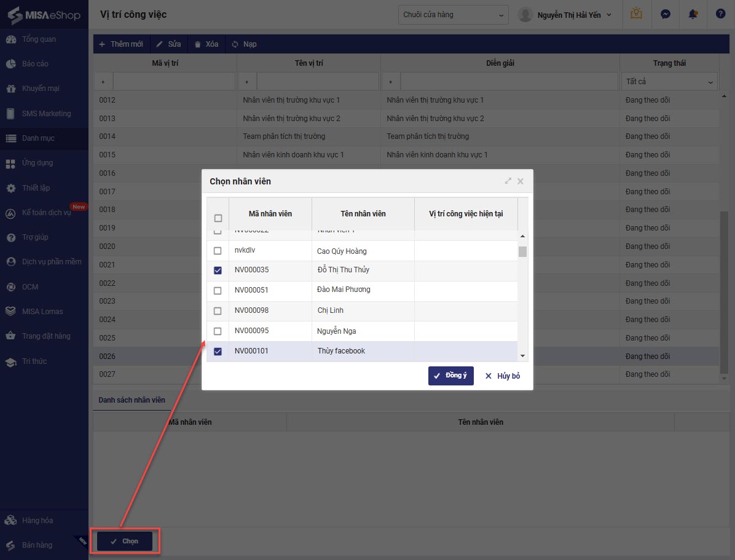This screenshot has width=735, height=560.
Task: Select row 0013 Nhân viên thị trường khu vực 2
Action: pyautogui.click(x=406, y=119)
